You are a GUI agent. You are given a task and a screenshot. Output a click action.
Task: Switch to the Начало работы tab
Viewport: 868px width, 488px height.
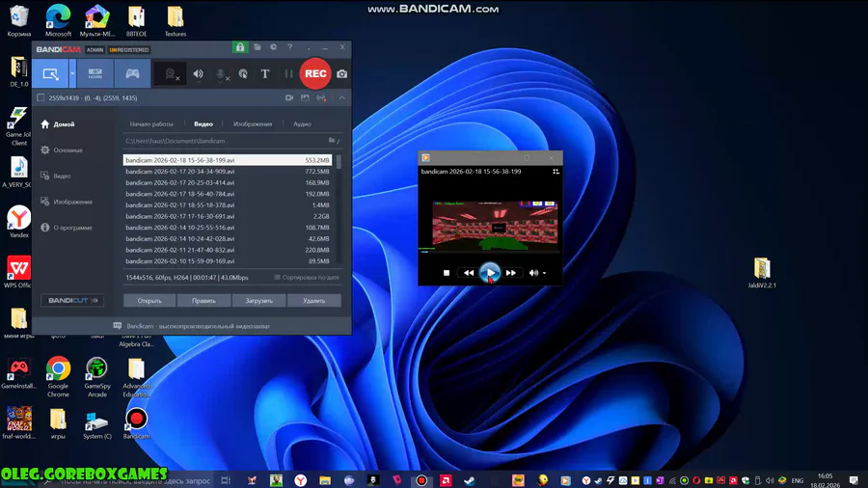click(x=151, y=124)
